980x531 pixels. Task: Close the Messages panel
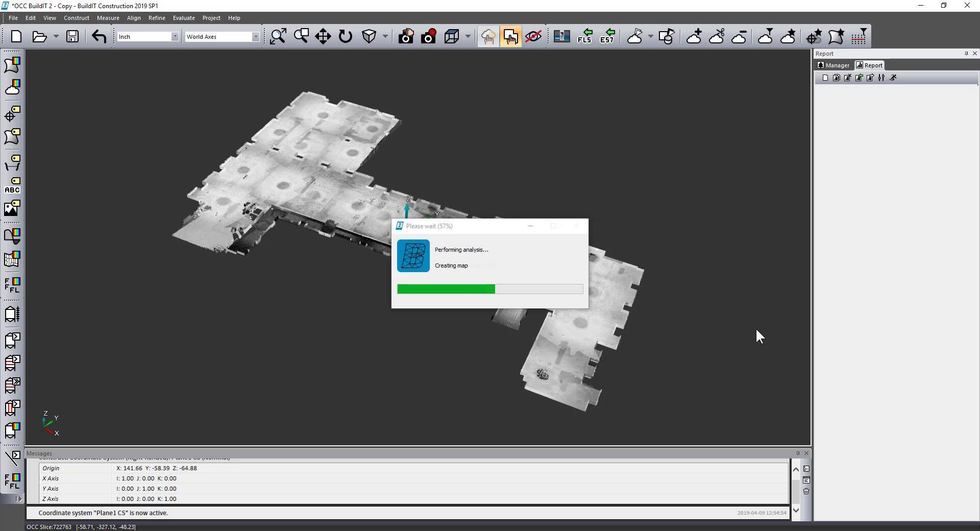click(806, 453)
